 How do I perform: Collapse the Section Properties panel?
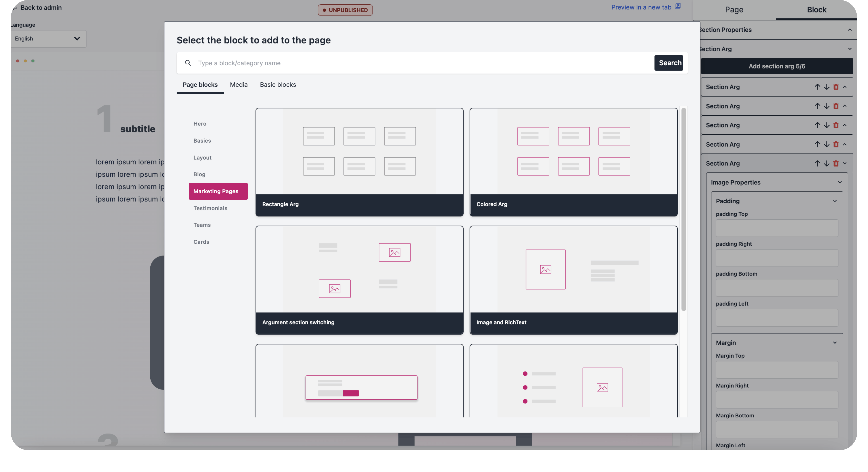click(x=849, y=30)
